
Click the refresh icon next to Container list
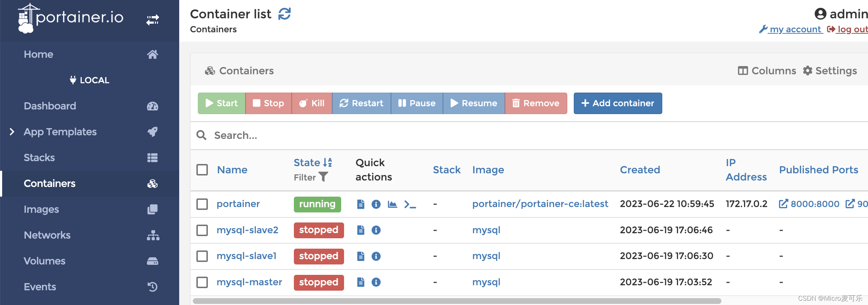tap(285, 14)
